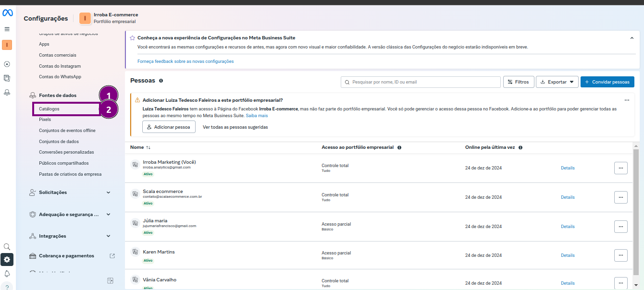Screen dimensions: 644x290
Task: Open Contas comerciais in the sidebar
Action: click(58, 55)
